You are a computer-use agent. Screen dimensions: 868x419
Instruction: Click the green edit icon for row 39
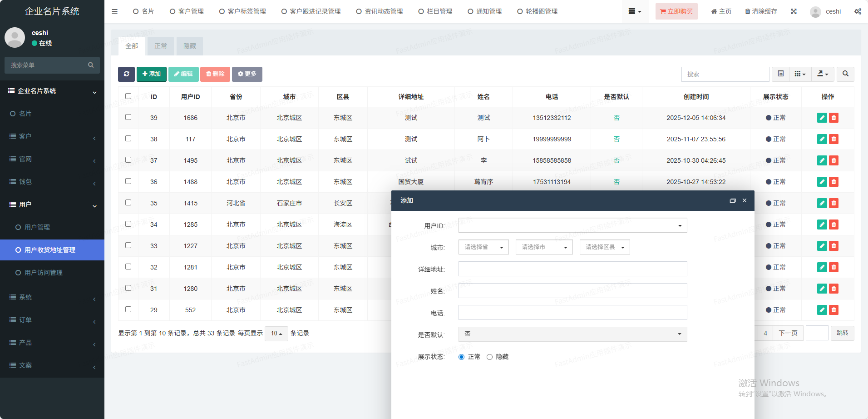point(822,118)
